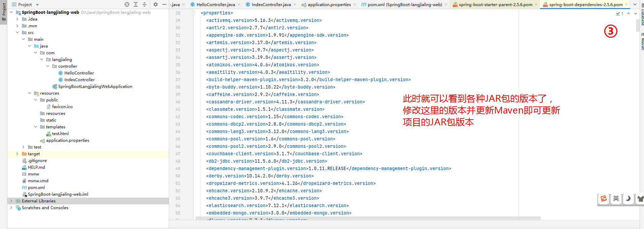Close the HelloController.java tab
Image resolution: width=644 pixels, height=229 pixels.
pos(238,5)
